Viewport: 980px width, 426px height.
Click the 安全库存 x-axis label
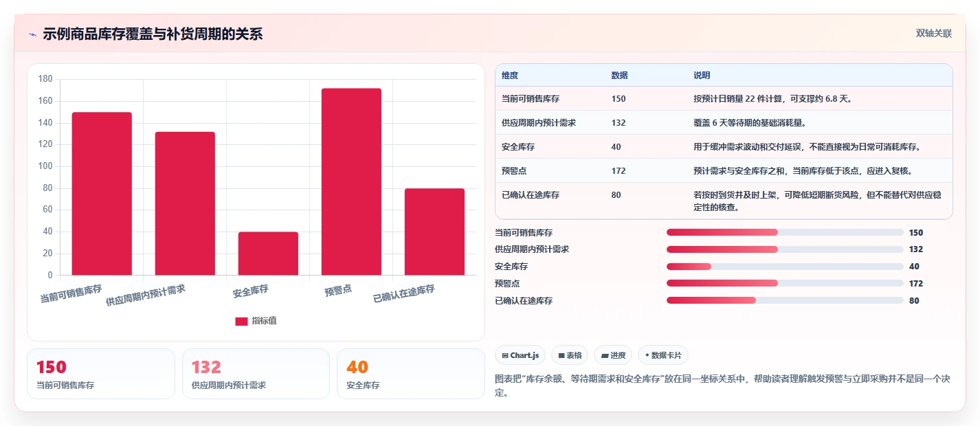[251, 291]
